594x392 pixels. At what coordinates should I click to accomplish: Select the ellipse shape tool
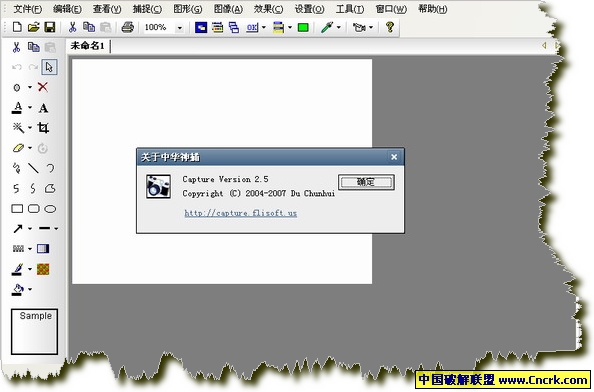[x=50, y=209]
